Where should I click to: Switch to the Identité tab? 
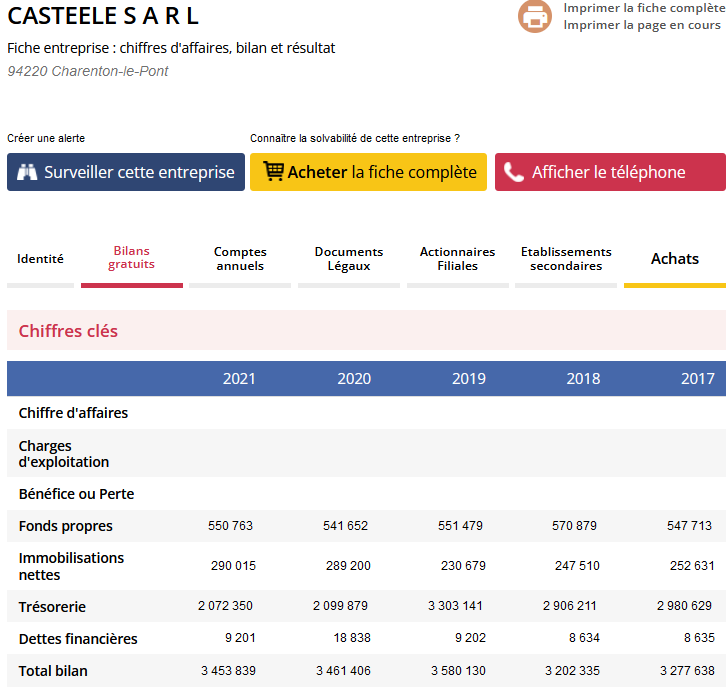[40, 259]
